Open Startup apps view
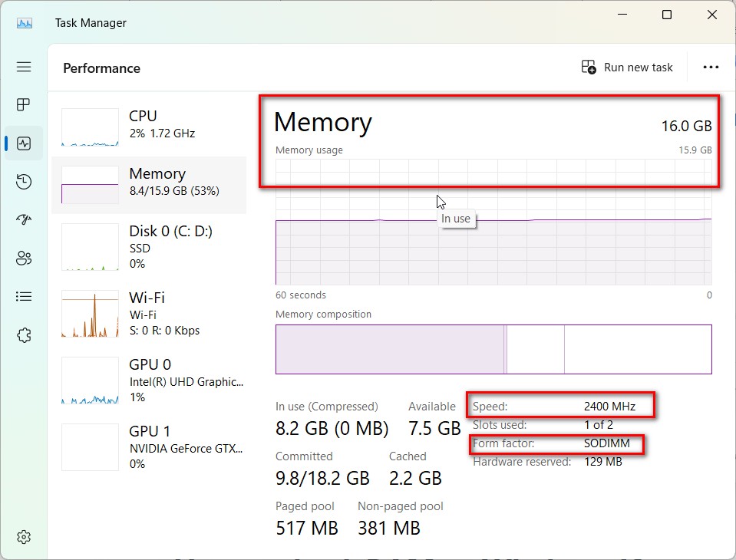Screen dimensions: 736x560 [23, 219]
